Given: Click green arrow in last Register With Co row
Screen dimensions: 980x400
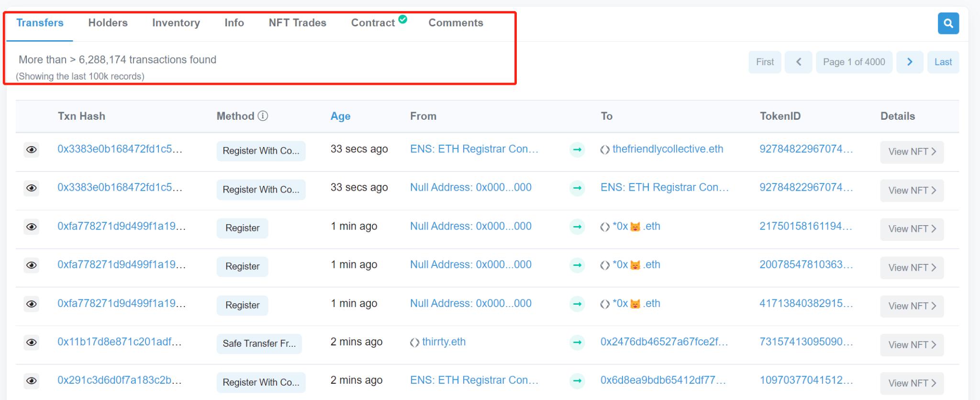Looking at the screenshot, I should (577, 381).
